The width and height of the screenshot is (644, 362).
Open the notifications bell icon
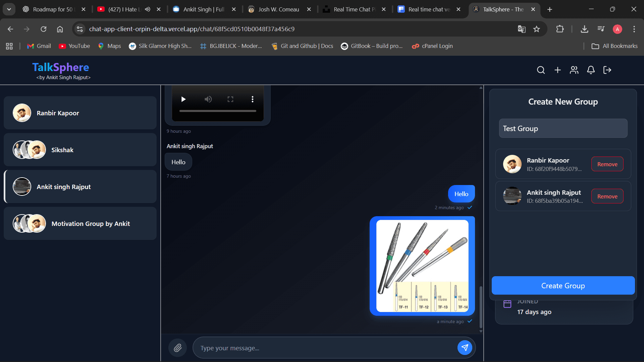click(x=591, y=70)
